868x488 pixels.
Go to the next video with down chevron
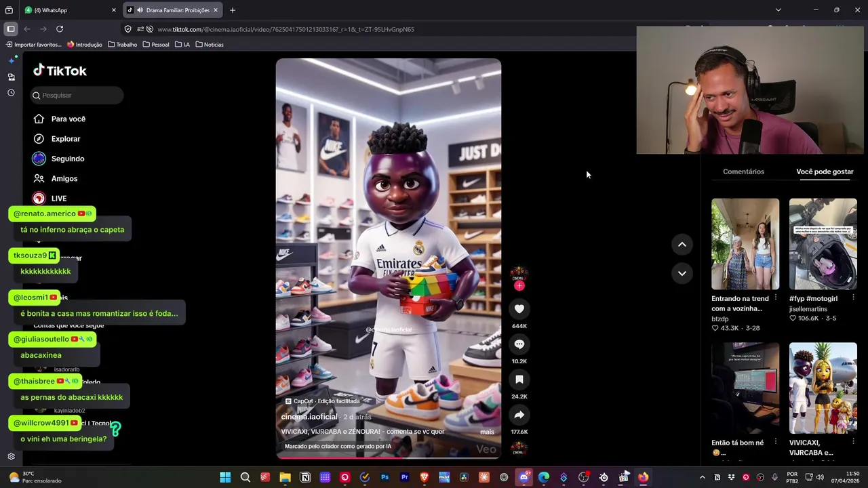682,273
